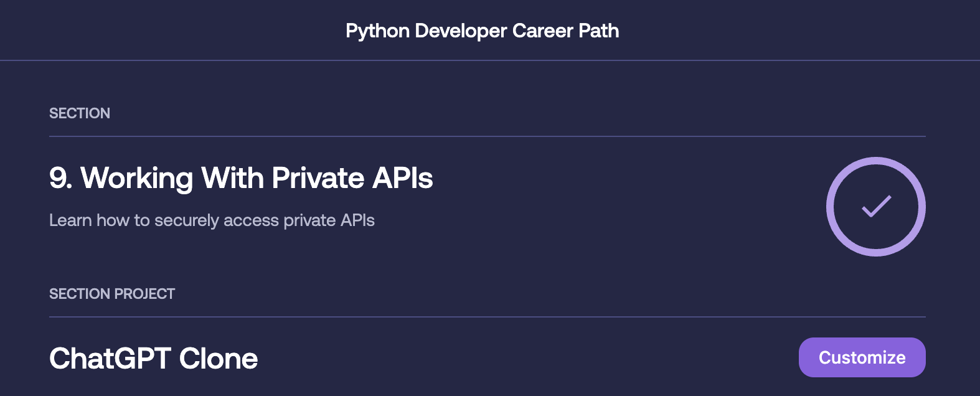Click the Customize button
The image size is (980, 396).
point(862,357)
